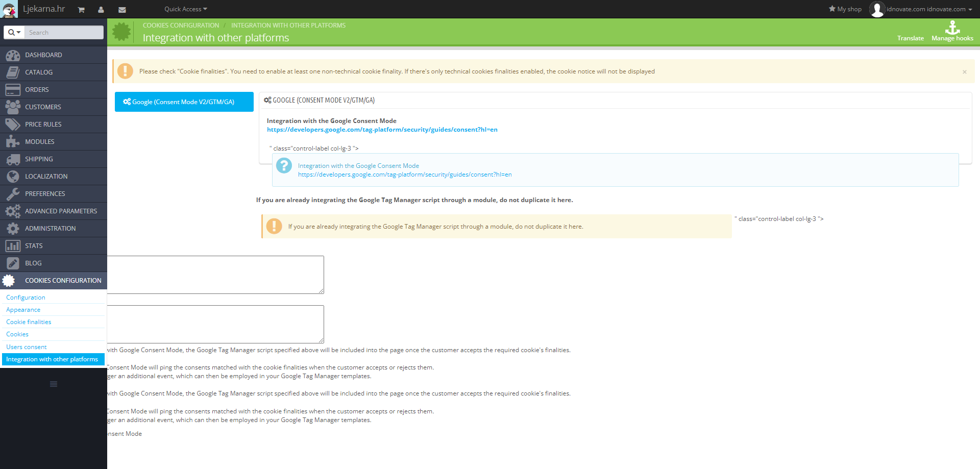Click the Orders credit card icon
The height and width of the screenshot is (469, 980).
[x=13, y=90]
